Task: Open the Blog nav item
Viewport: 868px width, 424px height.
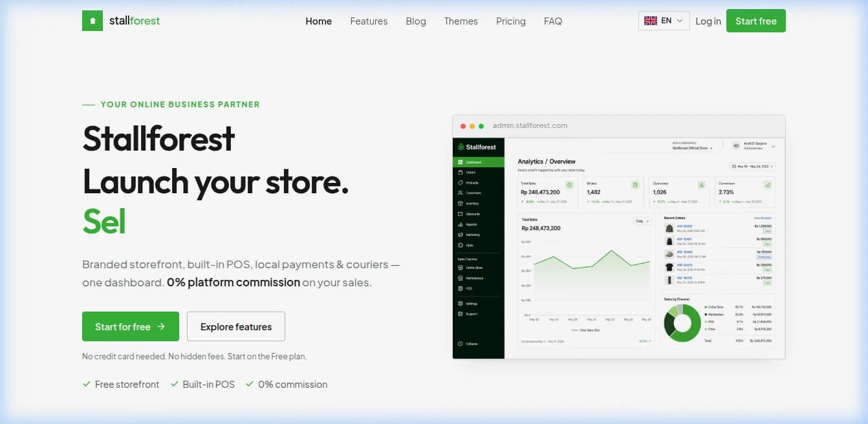Action: pyautogui.click(x=416, y=21)
